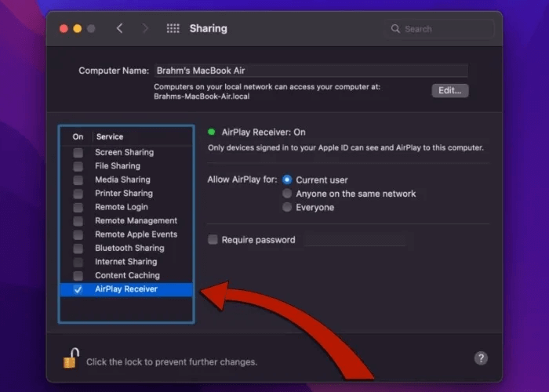The height and width of the screenshot is (392, 549).
Task: Select the Media Sharing service row
Action: click(126, 180)
